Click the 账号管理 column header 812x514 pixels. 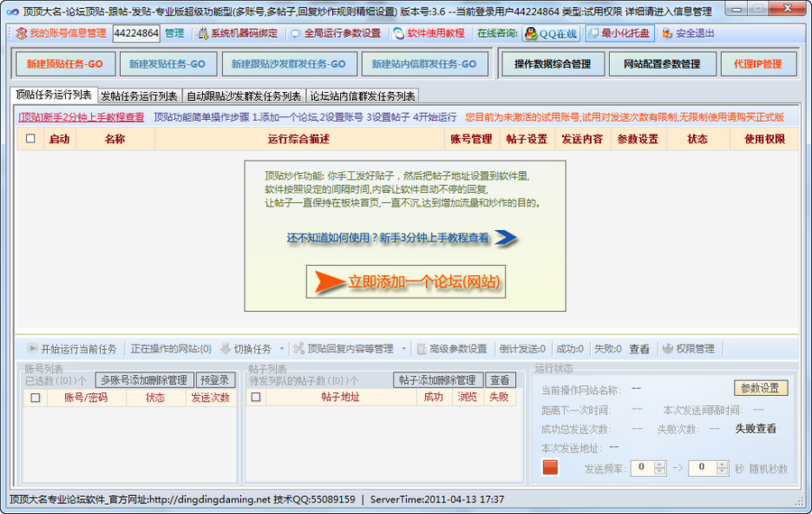click(x=471, y=139)
